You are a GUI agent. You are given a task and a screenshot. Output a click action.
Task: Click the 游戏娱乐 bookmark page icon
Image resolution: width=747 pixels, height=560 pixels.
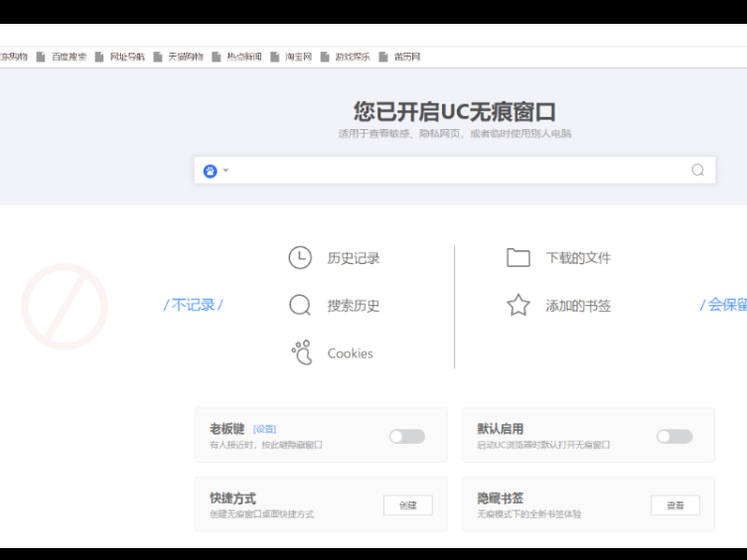point(325,58)
